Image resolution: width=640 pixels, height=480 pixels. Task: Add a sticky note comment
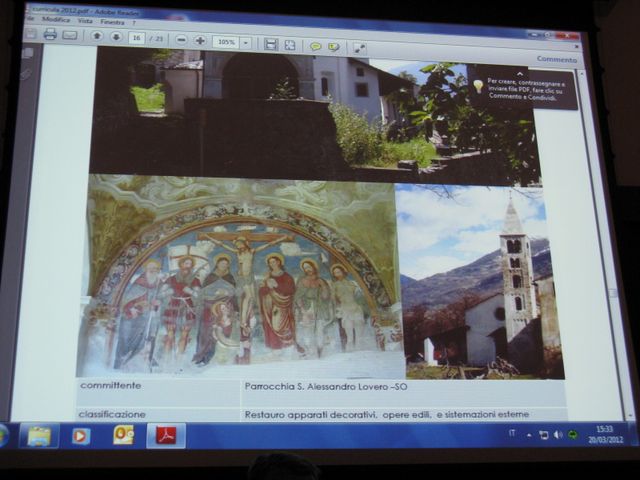tap(316, 47)
